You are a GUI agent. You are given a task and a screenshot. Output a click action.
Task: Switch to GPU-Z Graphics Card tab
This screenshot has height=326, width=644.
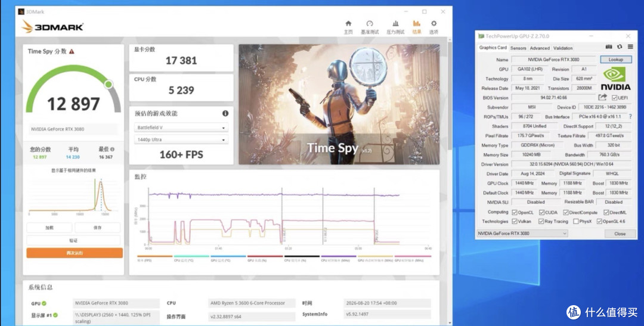coord(493,48)
